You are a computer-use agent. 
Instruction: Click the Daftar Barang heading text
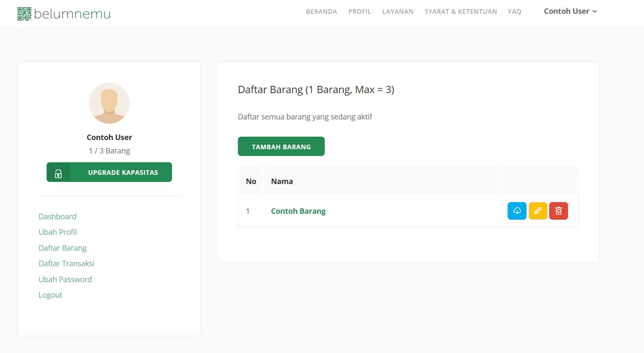click(x=316, y=90)
